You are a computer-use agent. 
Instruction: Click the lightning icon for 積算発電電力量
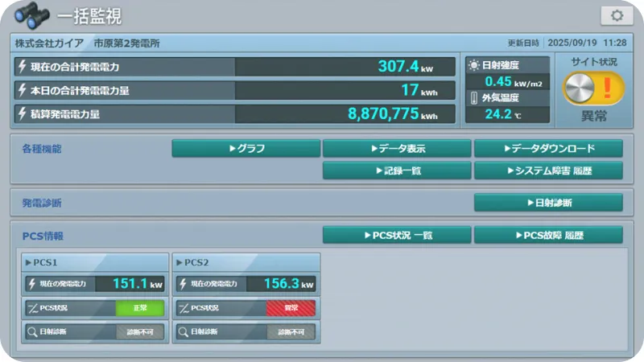23,114
